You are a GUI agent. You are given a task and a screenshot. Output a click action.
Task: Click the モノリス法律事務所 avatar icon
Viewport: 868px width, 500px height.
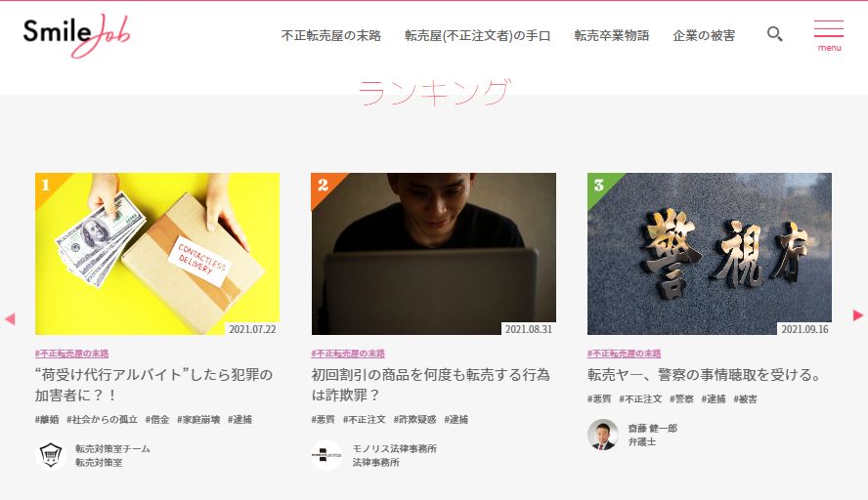[326, 455]
